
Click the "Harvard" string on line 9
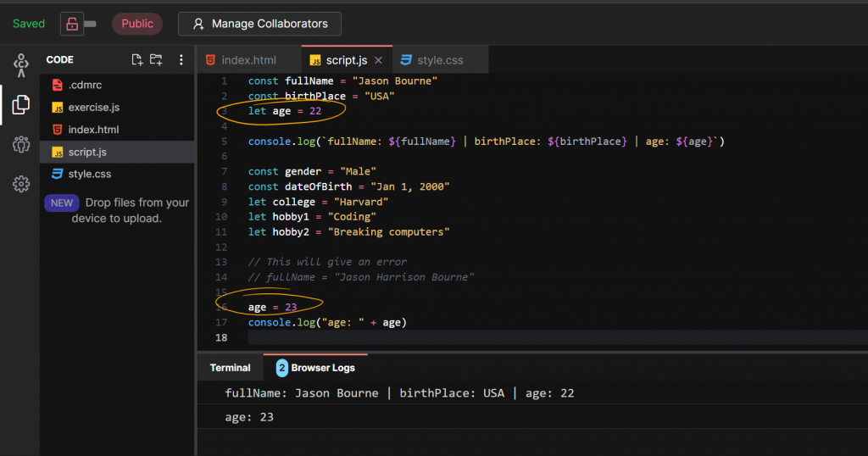click(x=361, y=202)
